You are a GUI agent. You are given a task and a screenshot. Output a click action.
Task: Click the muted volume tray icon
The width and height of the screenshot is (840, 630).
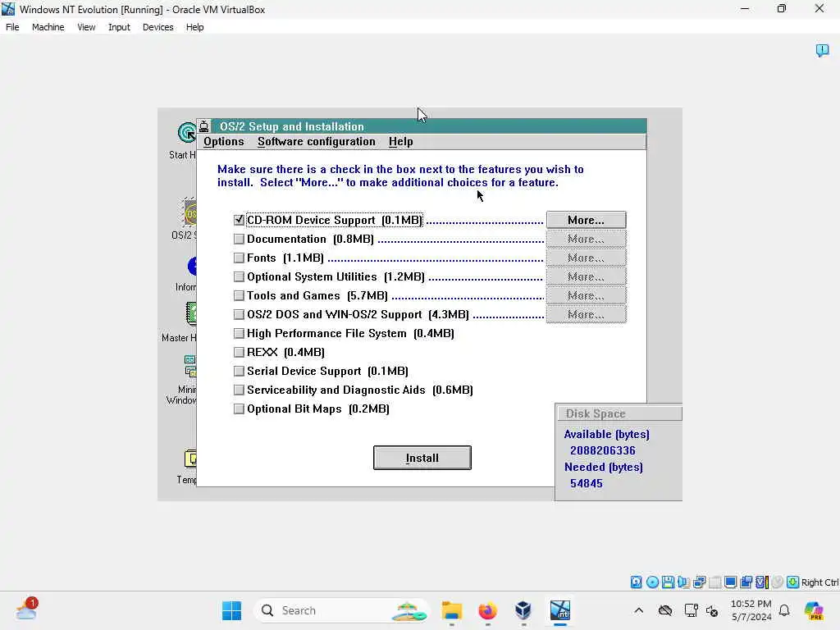pyautogui.click(x=712, y=610)
